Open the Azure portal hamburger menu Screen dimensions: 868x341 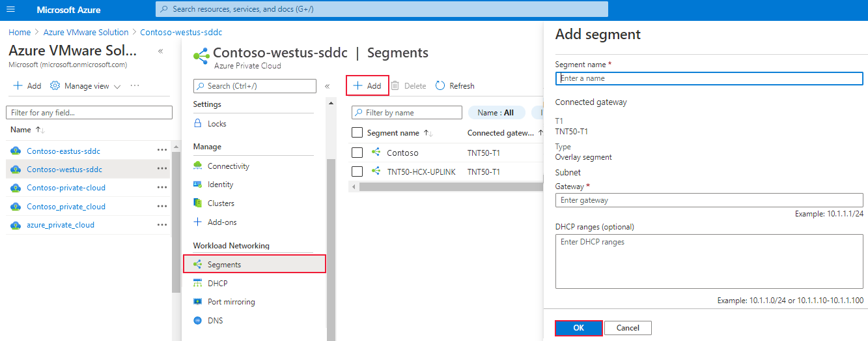coord(10,10)
